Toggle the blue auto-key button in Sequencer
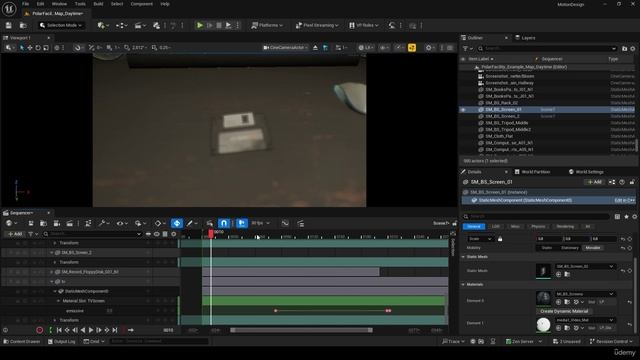The height and width of the screenshot is (360, 640). point(177,223)
